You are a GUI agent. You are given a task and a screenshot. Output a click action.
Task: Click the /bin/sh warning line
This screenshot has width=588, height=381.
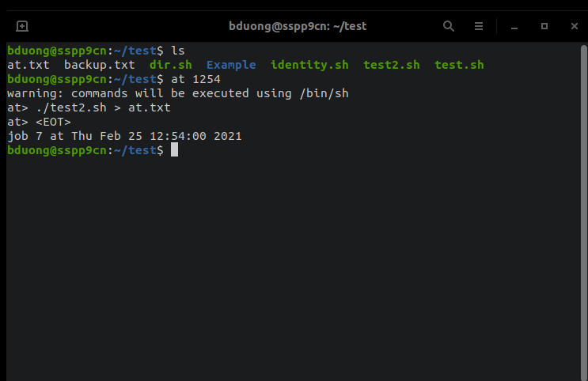178,93
